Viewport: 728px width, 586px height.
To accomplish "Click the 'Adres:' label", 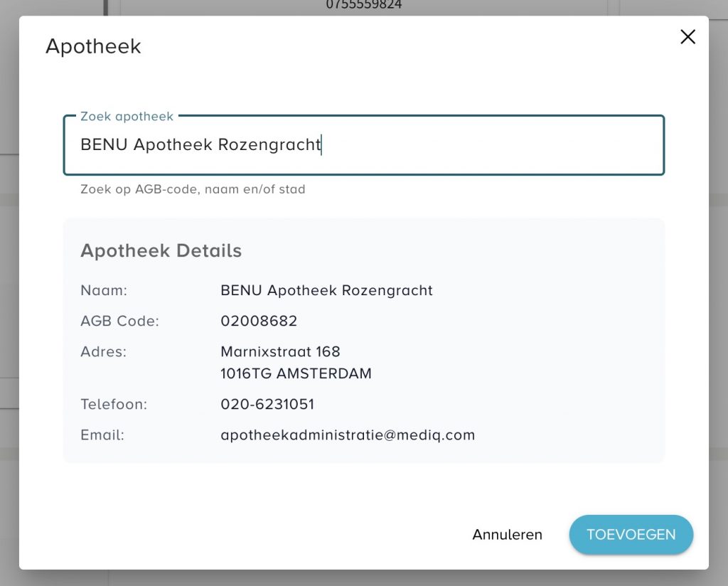I will click(x=103, y=352).
